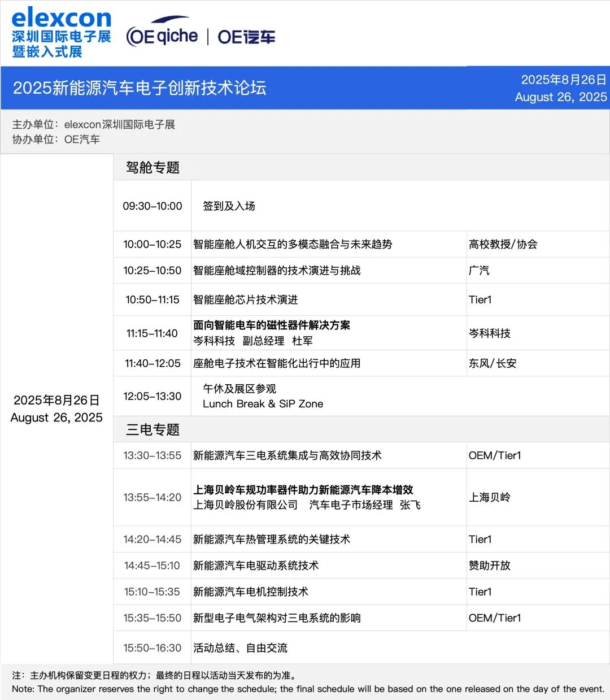Click time slot 15:10–15:35
Image resolution: width=610 pixels, height=700 pixels.
point(152,592)
